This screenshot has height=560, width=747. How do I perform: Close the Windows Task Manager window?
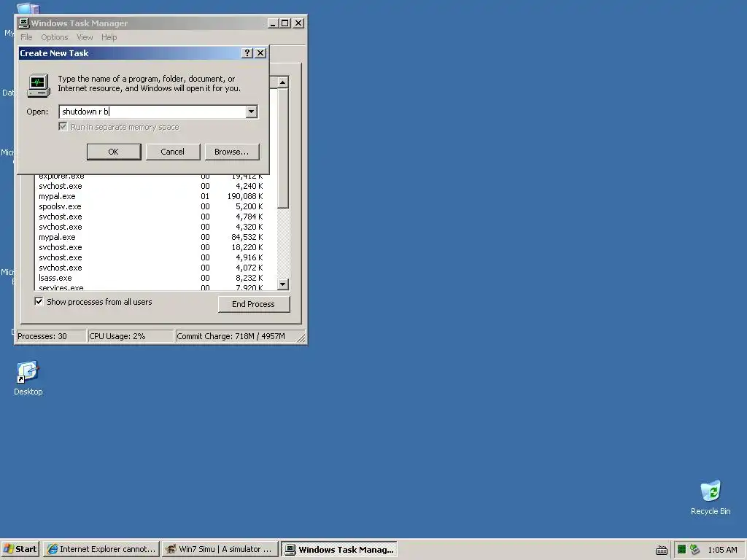pos(298,23)
